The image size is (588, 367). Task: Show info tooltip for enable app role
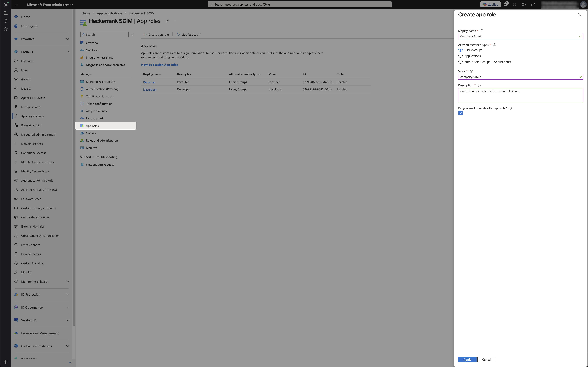[510, 108]
